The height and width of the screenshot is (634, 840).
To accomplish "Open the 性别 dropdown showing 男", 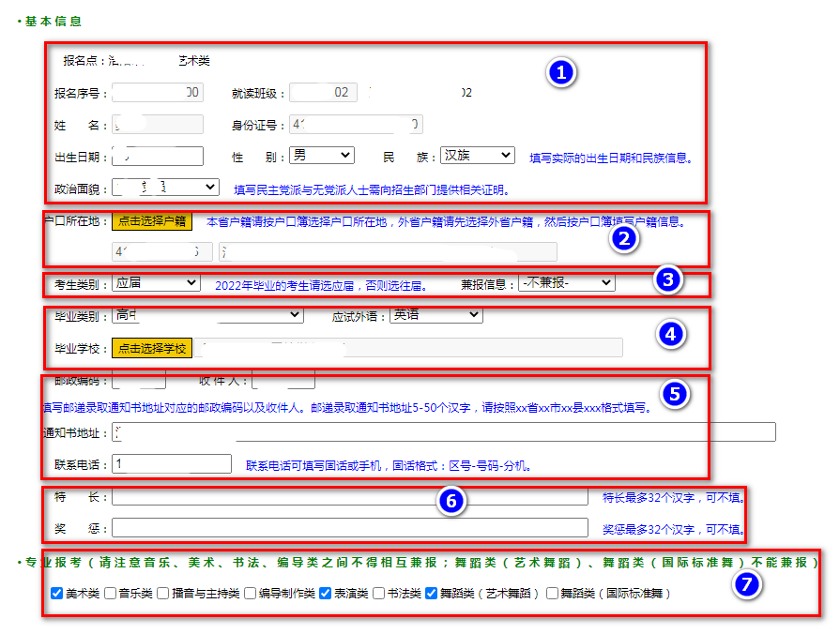I will (x=321, y=156).
